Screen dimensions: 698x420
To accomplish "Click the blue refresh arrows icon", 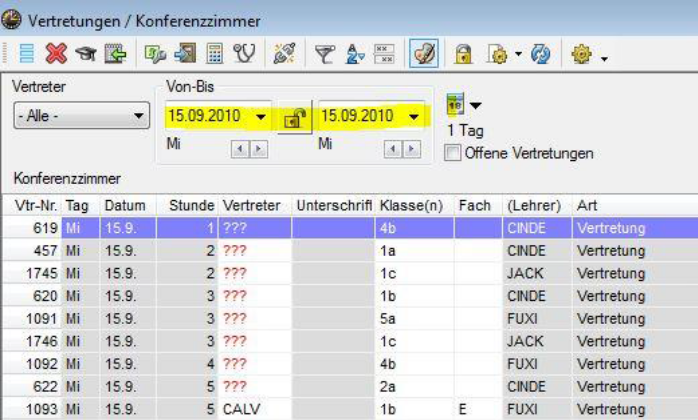I will [541, 55].
